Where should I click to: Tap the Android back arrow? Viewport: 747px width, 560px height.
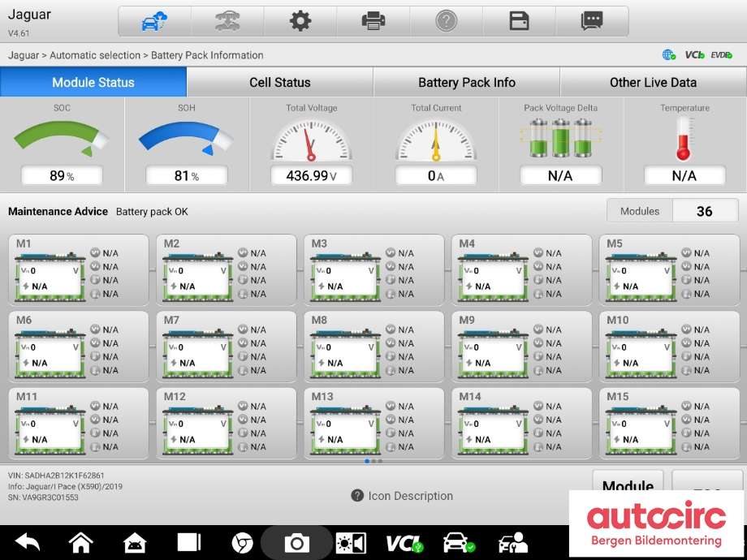tap(28, 542)
